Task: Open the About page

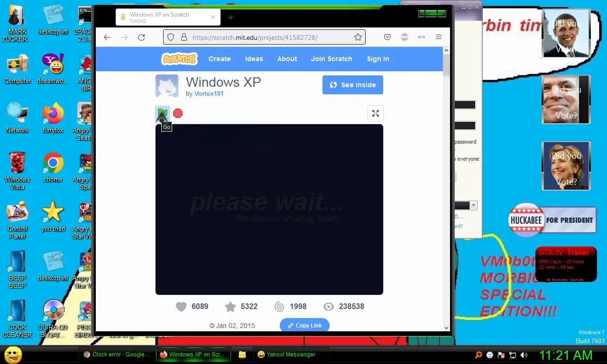Action: [287, 59]
